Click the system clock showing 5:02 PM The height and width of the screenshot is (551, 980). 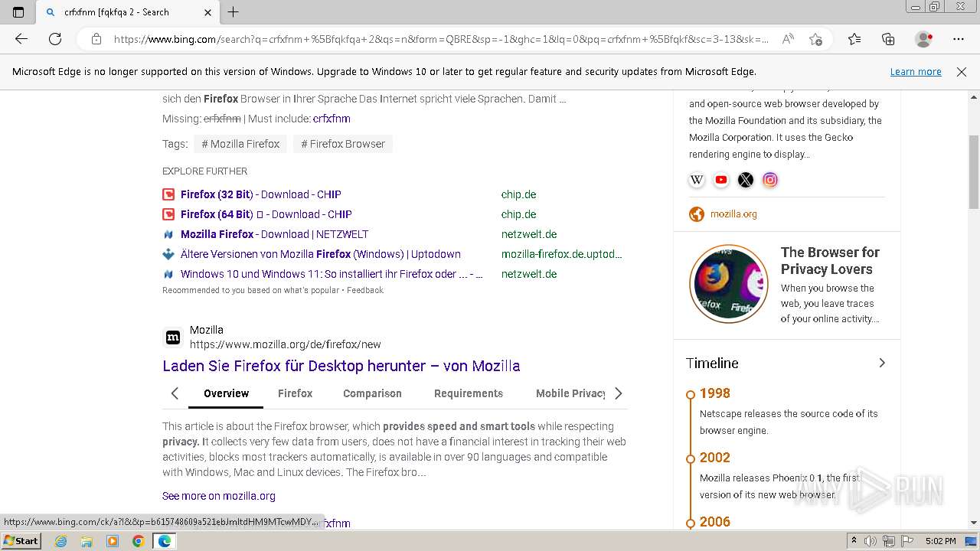click(x=940, y=541)
